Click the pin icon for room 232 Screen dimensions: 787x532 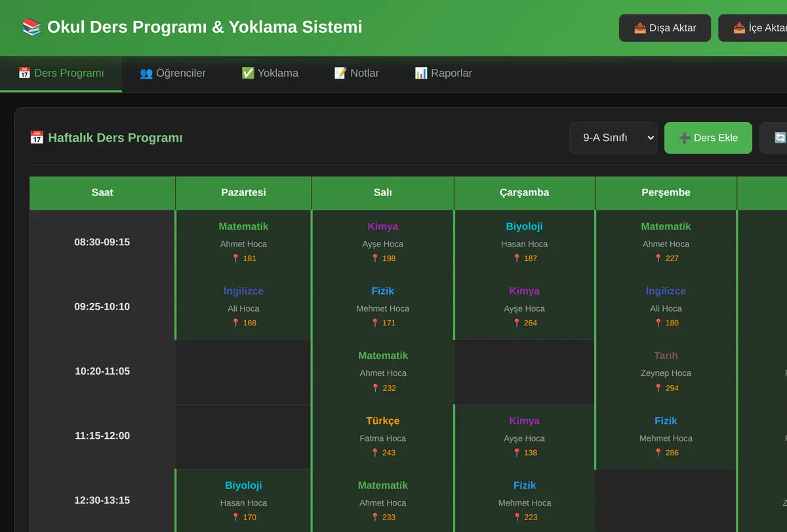375,388
